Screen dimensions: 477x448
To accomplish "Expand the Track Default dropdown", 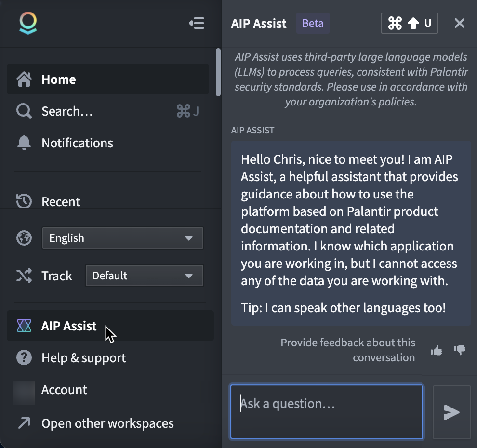I will tap(144, 276).
